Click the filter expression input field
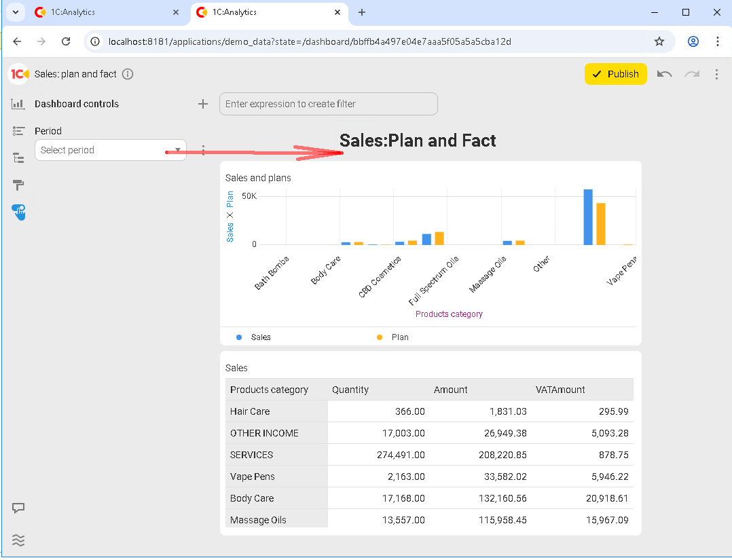 coord(328,104)
